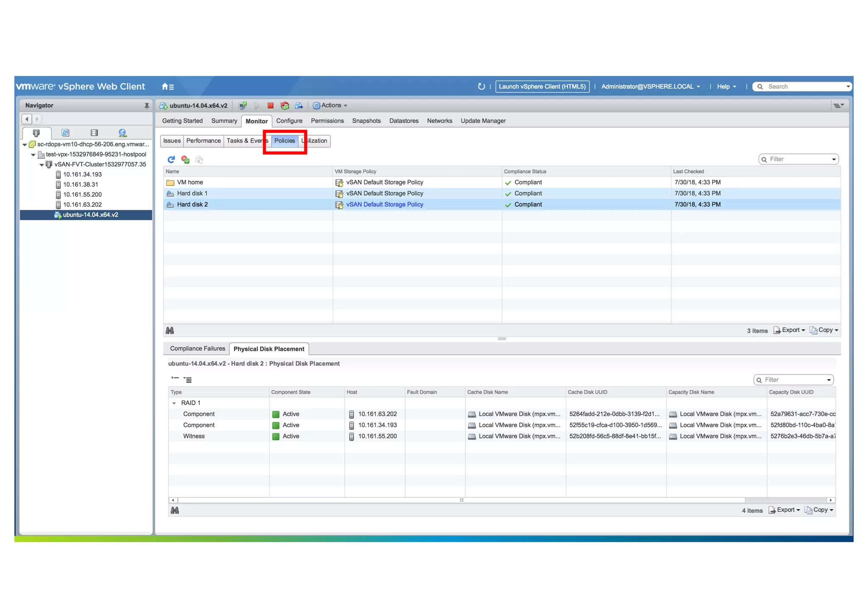
Task: Click the global refresh icon in header
Action: pos(481,86)
